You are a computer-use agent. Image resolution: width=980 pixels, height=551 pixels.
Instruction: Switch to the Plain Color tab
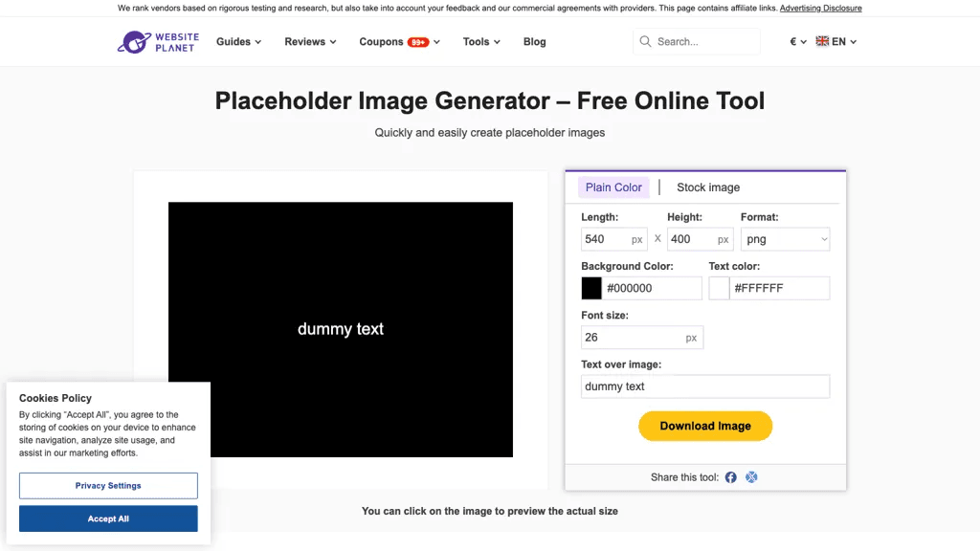[613, 187]
